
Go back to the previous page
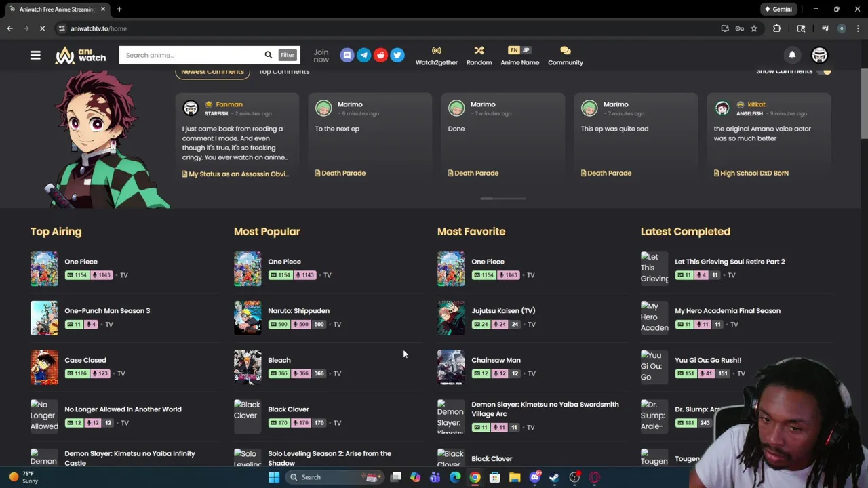click(x=9, y=28)
